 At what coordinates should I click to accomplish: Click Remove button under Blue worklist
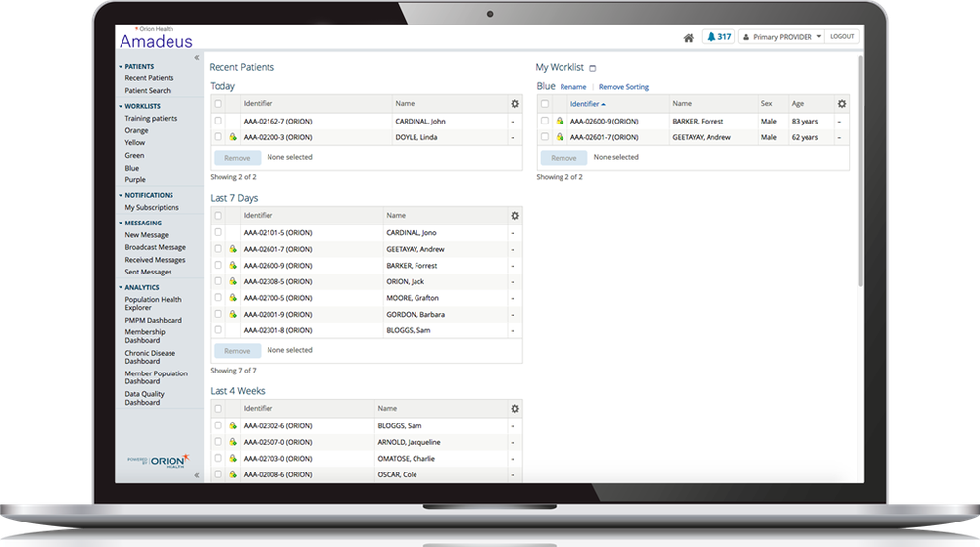[x=563, y=158]
